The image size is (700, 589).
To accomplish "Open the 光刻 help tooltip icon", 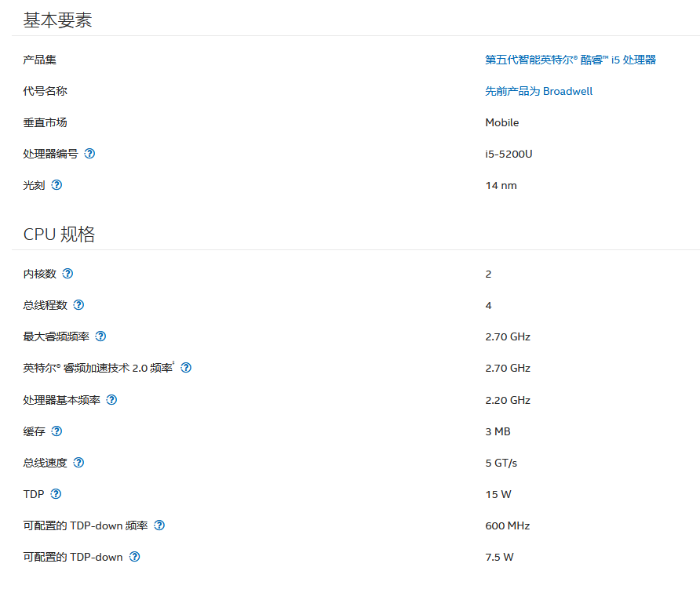I will coord(57,185).
